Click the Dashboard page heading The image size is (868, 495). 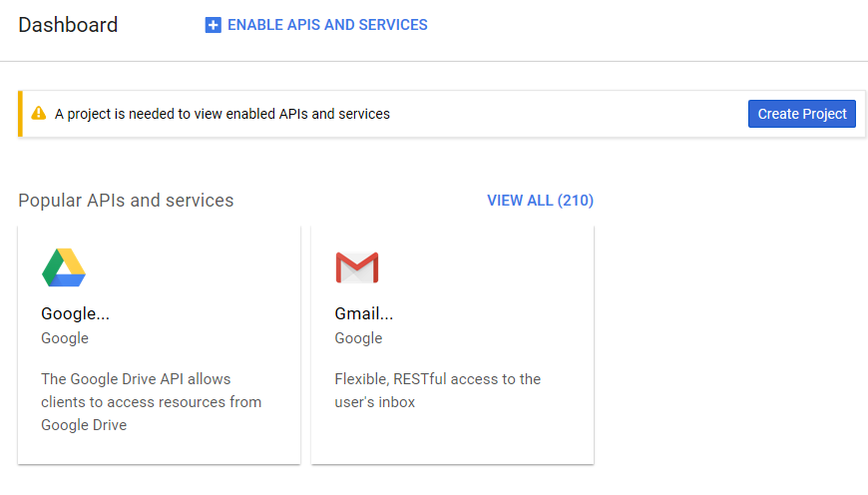pyautogui.click(x=68, y=25)
